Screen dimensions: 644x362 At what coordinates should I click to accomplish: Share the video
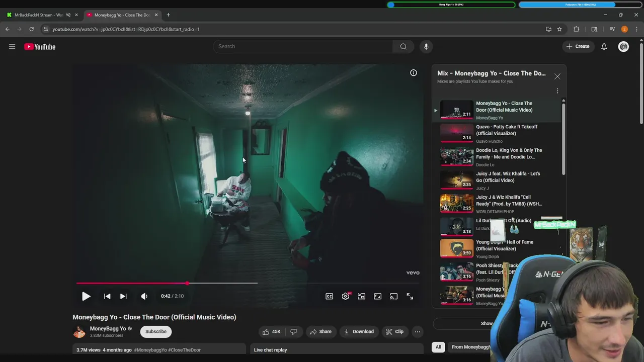point(320,332)
